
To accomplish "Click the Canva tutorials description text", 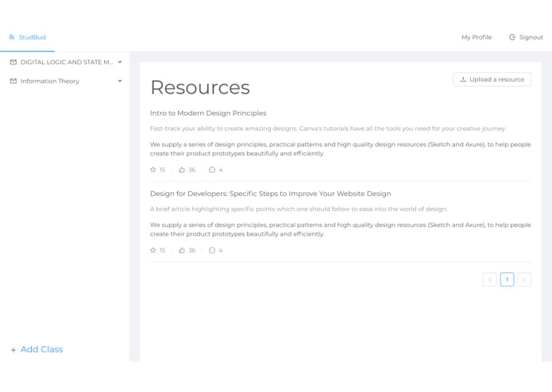I will (x=328, y=129).
